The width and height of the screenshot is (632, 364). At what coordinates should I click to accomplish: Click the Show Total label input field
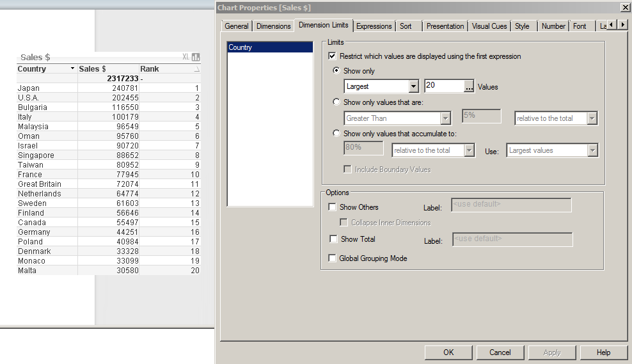pyautogui.click(x=512, y=239)
